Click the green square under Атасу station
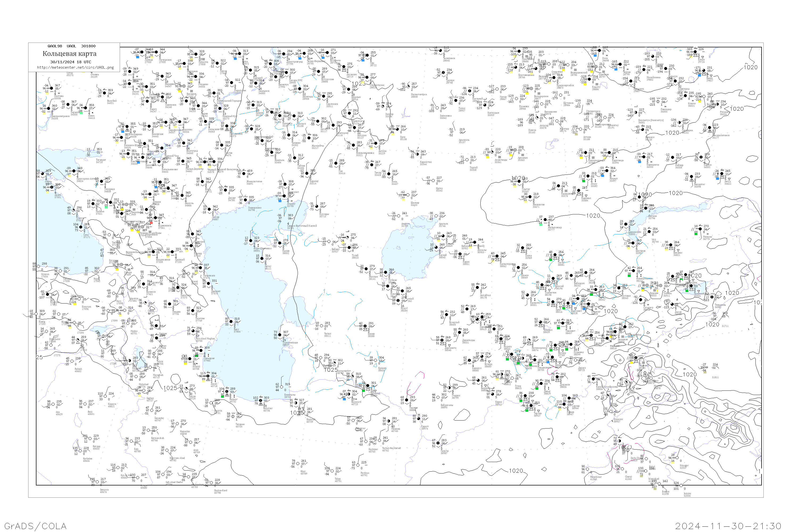 584,181
